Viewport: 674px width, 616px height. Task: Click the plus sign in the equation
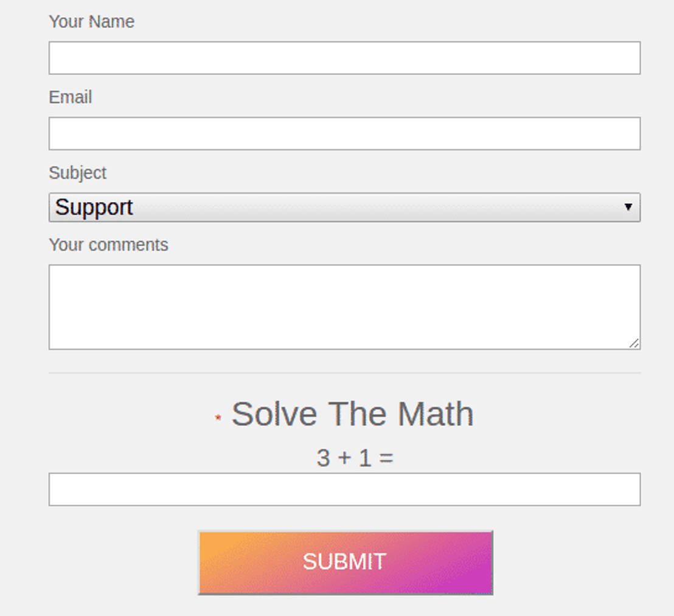[x=344, y=458]
